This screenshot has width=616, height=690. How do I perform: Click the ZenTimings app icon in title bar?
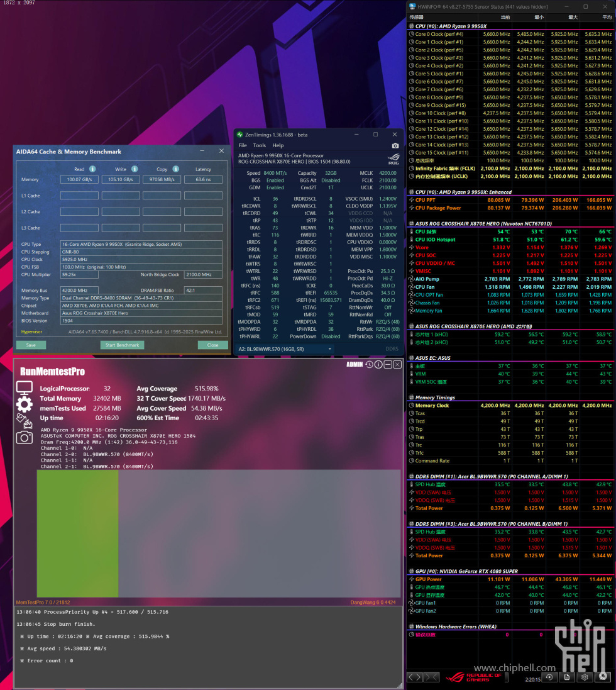[239, 135]
